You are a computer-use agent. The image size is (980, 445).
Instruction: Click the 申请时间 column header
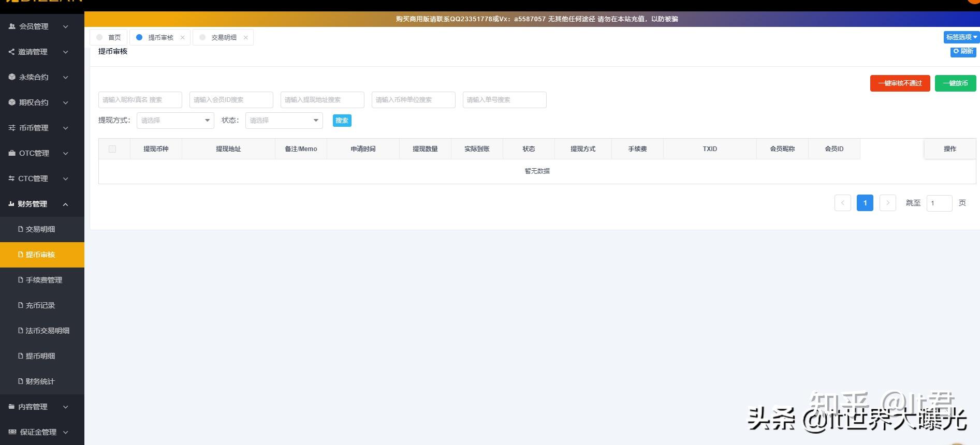(363, 149)
